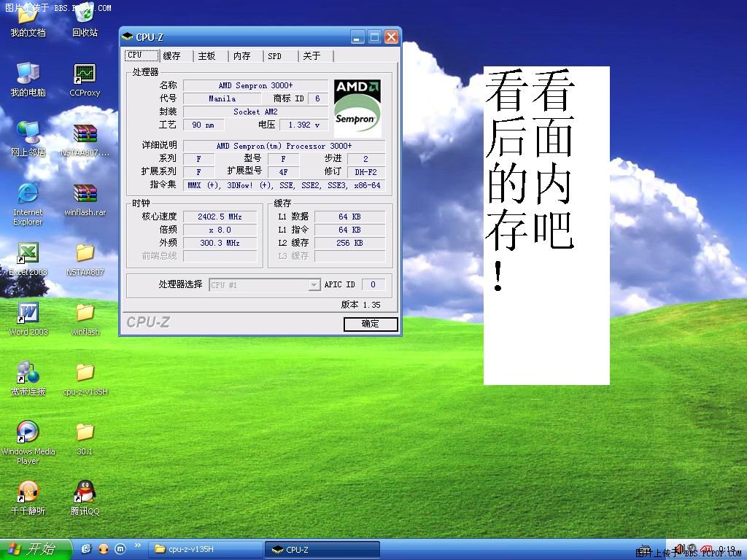Viewport: 747px width, 560px height.
Task: Launch CCProxy from the desktop
Action: pyautogui.click(x=85, y=79)
